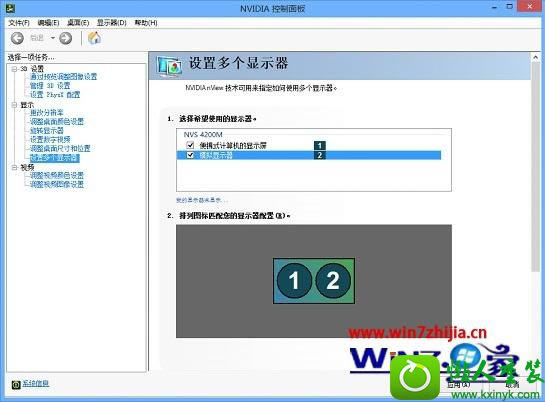Uncheck the 便携式计算机的显示屏 checkbox
Image resolution: width=545 pixels, height=402 pixels.
tap(190, 145)
